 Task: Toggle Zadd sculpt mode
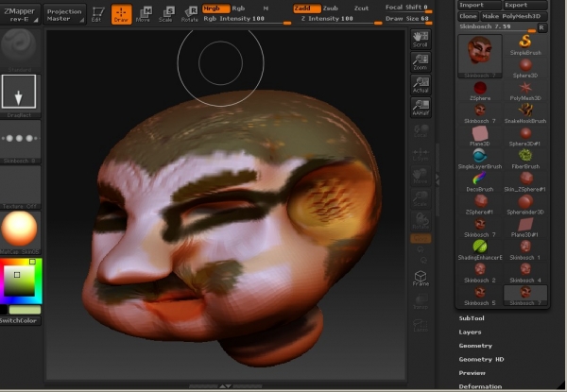(x=306, y=8)
